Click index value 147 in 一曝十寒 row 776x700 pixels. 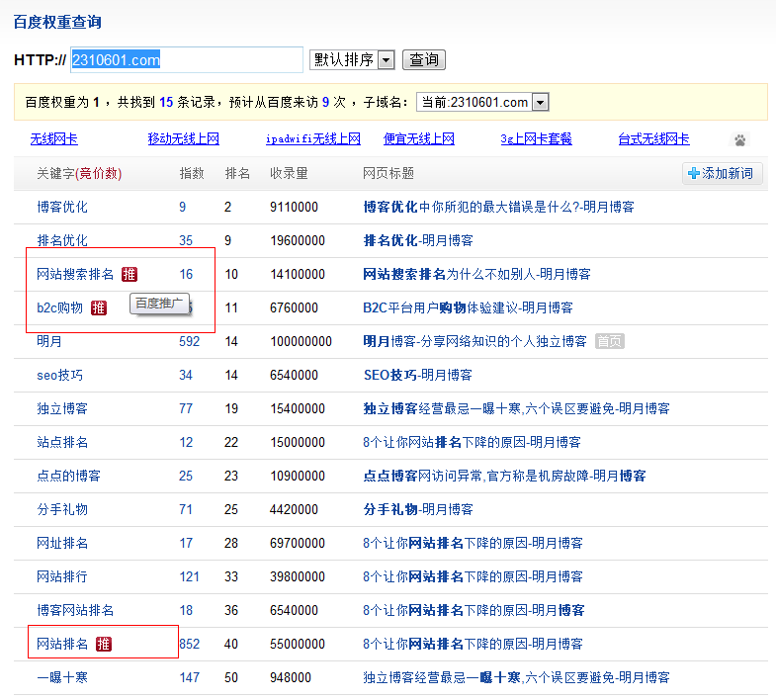pyautogui.click(x=189, y=677)
